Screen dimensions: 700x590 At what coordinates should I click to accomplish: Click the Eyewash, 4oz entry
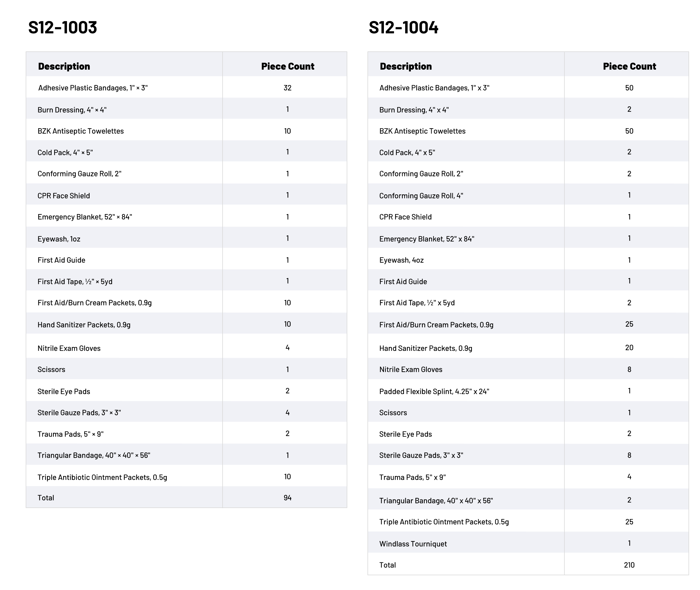[x=401, y=260]
